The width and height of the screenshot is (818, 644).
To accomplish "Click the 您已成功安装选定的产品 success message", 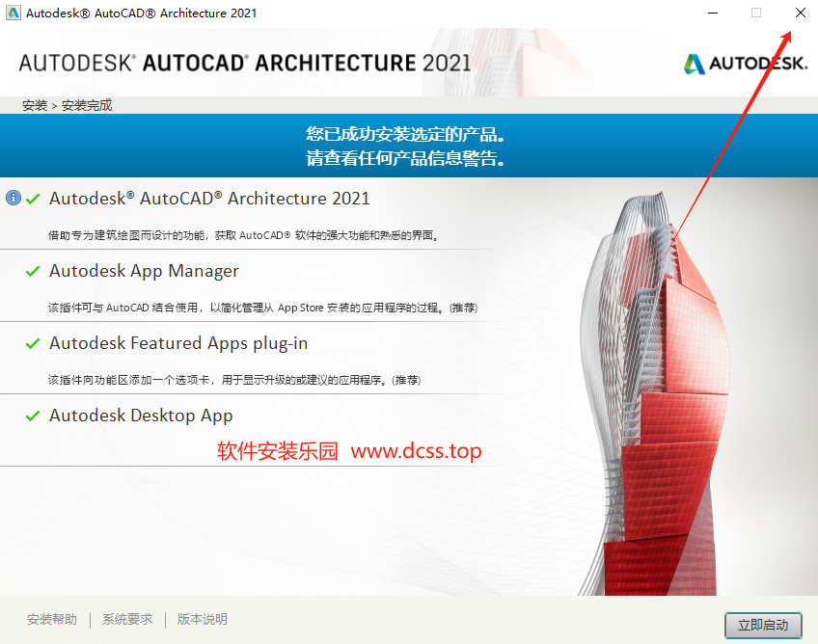I will (406, 134).
